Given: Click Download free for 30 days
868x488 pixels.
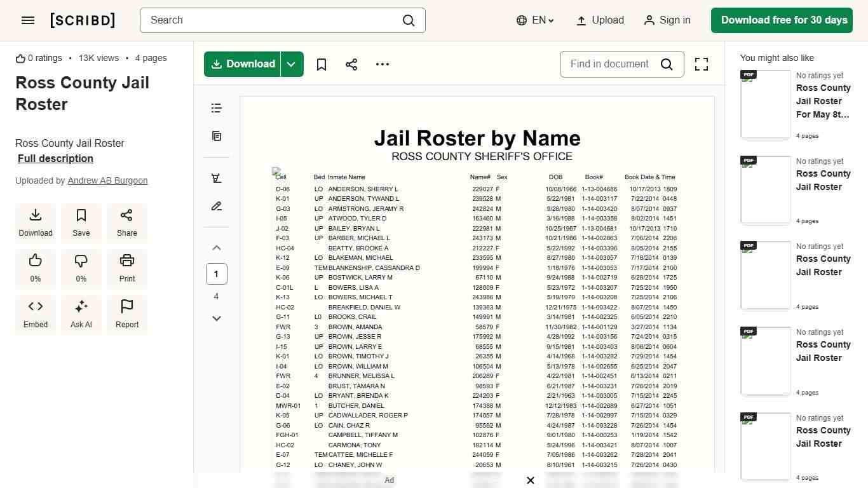Looking at the screenshot, I should (782, 20).
